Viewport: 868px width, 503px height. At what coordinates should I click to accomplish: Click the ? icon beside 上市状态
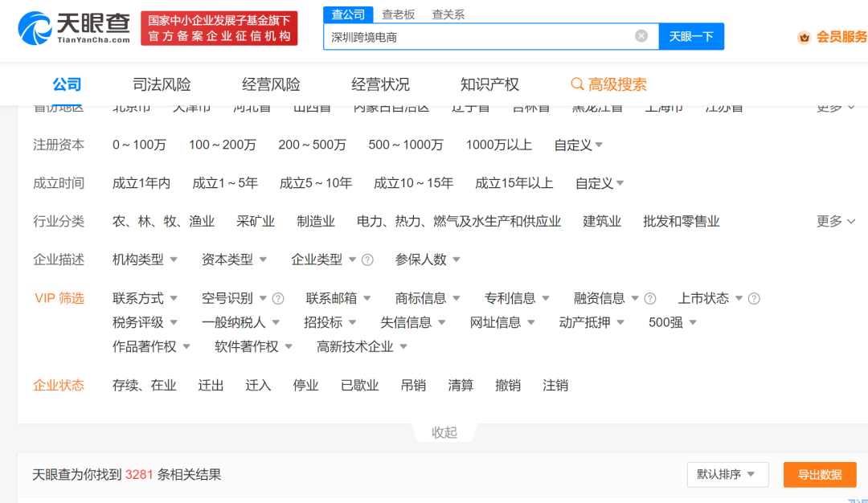(x=753, y=298)
